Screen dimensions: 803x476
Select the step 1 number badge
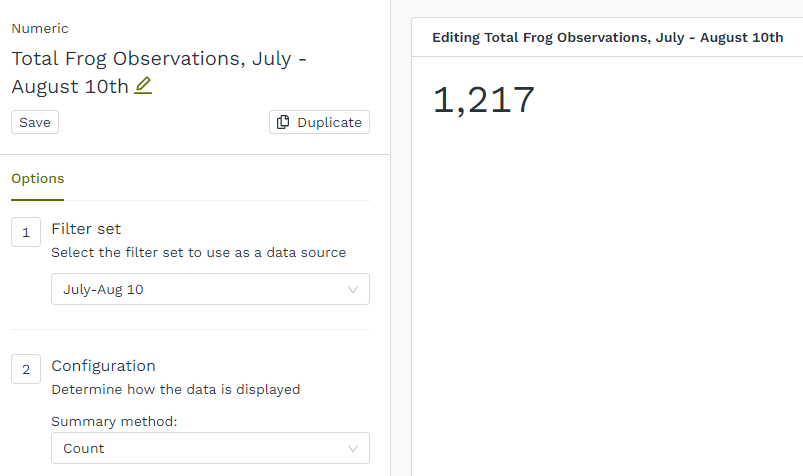click(x=25, y=232)
